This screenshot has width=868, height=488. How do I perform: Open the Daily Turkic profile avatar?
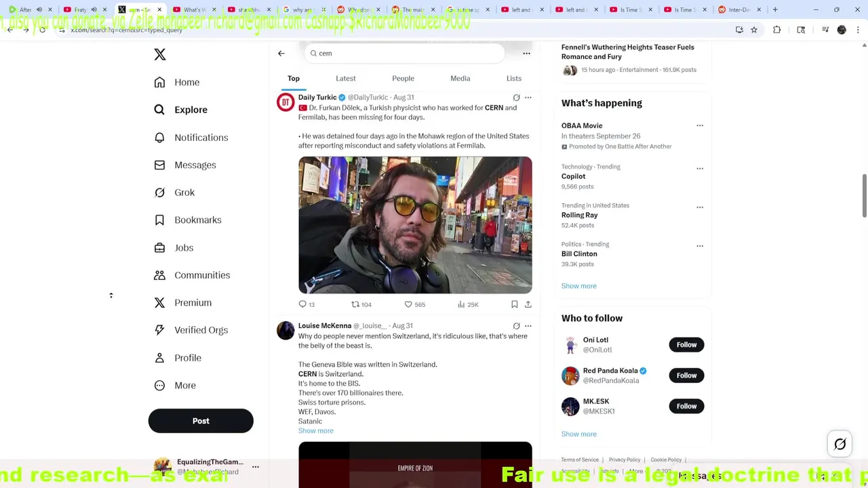coord(285,102)
